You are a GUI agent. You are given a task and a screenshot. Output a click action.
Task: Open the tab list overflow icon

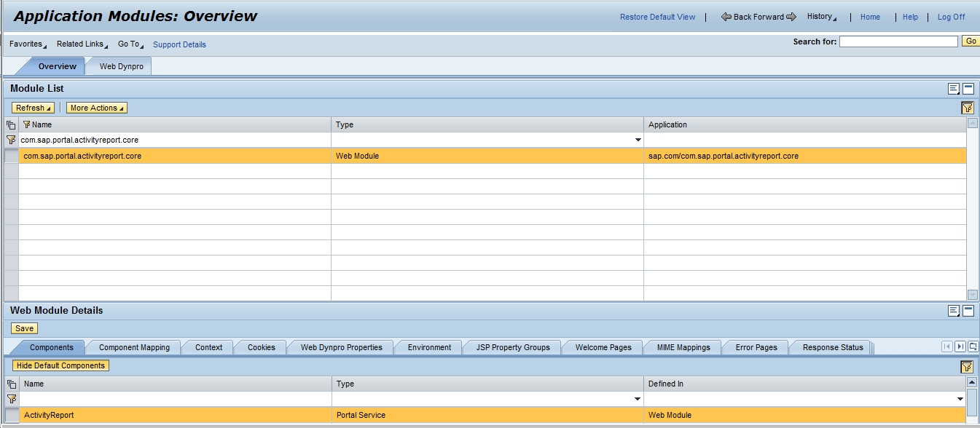point(973,347)
